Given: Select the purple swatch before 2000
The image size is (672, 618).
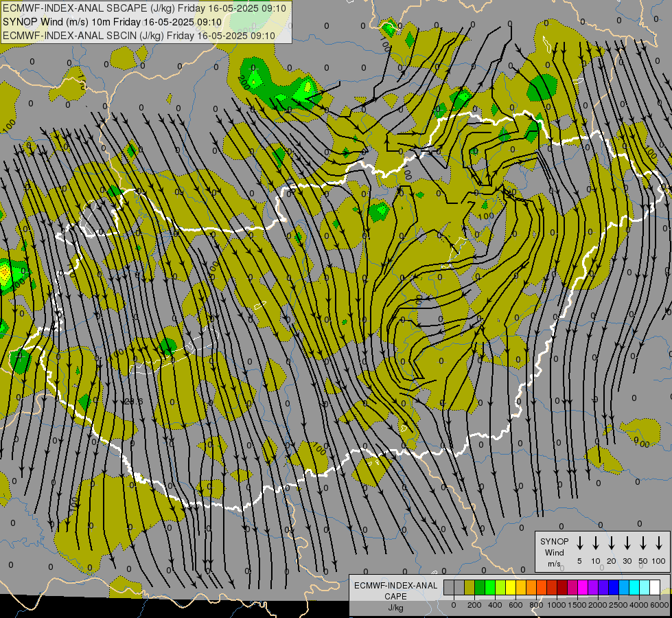Looking at the screenshot, I should point(592,587).
